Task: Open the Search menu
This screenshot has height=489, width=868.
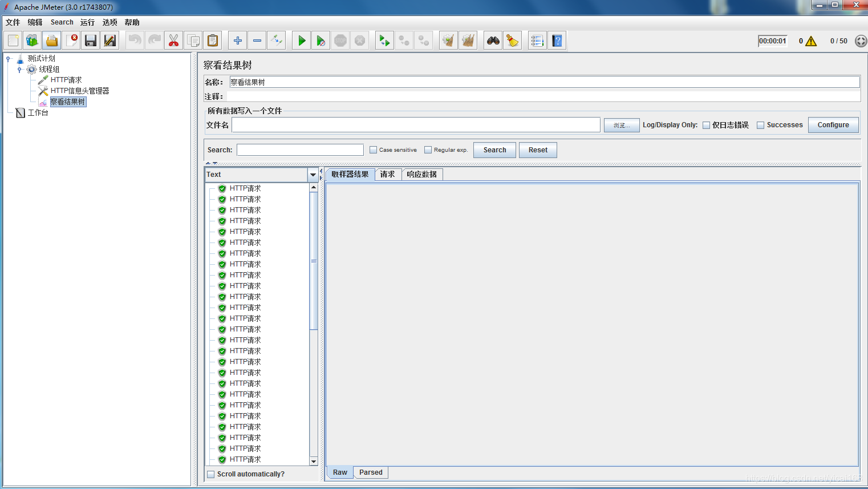Action: click(x=62, y=22)
